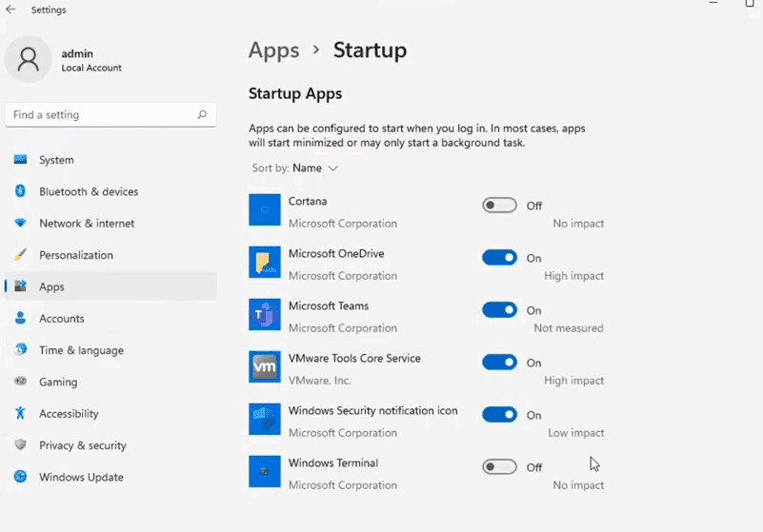
Task: Click the Cortana app icon
Action: coord(265,210)
